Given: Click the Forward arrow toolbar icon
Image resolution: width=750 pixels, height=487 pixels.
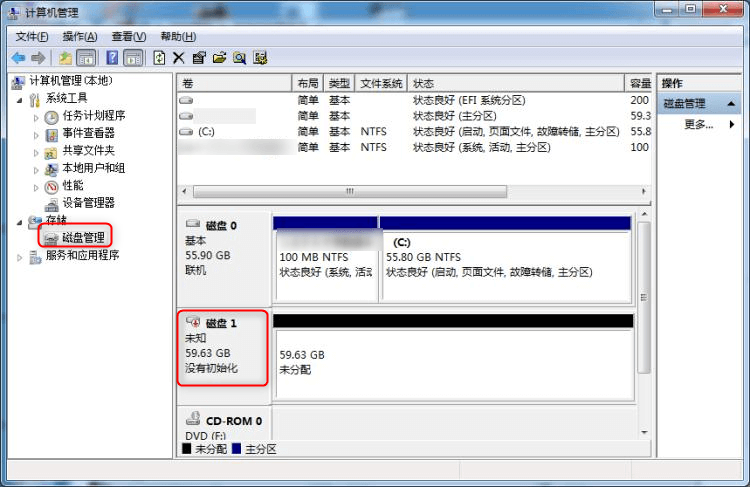Looking at the screenshot, I should pos(38,58).
